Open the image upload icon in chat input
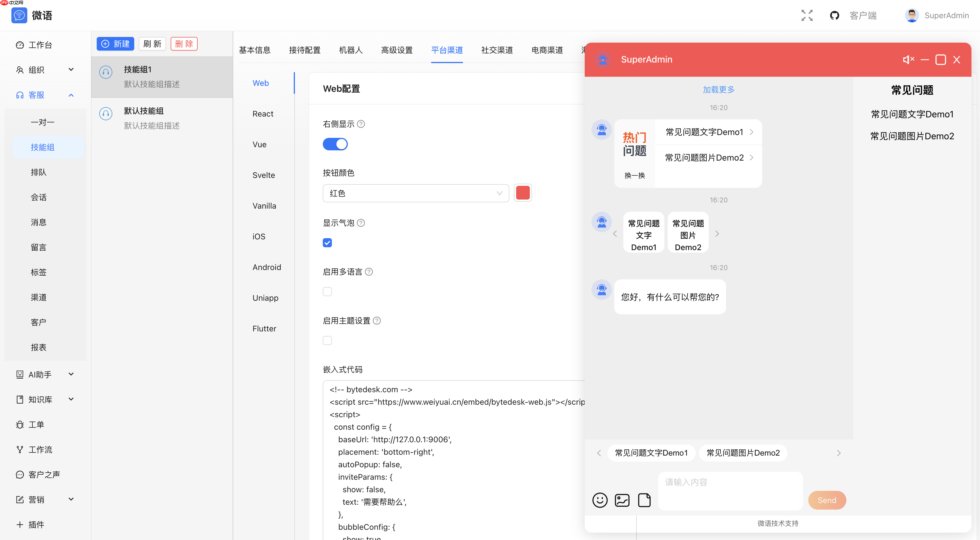Viewport: 980px width, 540px height. (x=622, y=500)
